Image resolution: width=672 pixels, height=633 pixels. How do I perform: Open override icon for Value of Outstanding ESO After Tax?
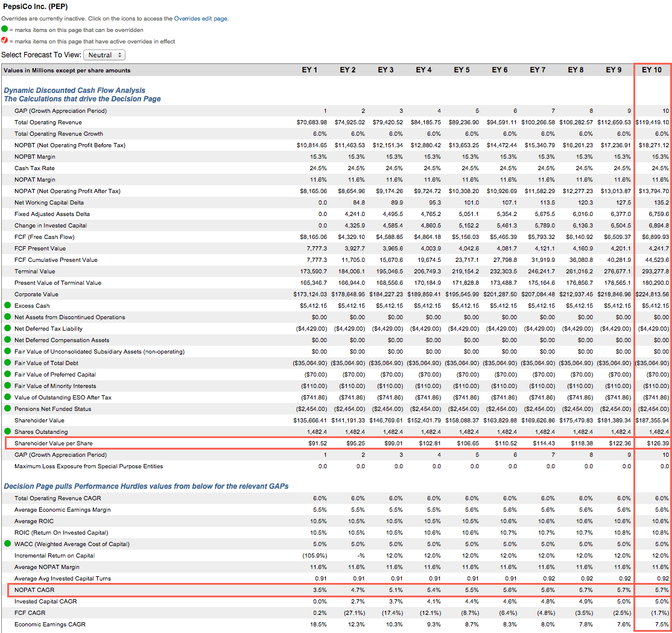[x=7, y=397]
